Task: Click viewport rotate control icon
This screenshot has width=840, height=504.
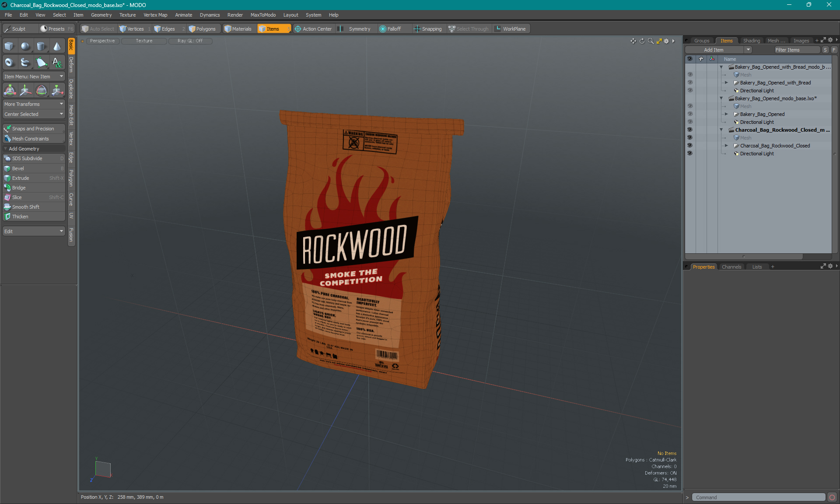Action: (642, 41)
